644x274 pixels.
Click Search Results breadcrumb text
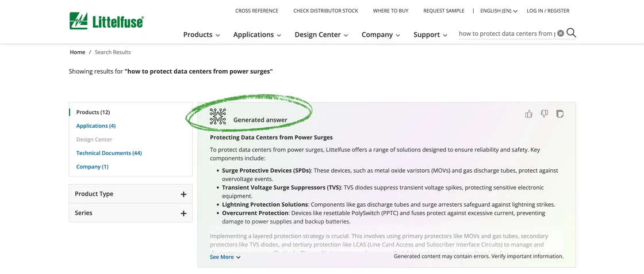[113, 52]
